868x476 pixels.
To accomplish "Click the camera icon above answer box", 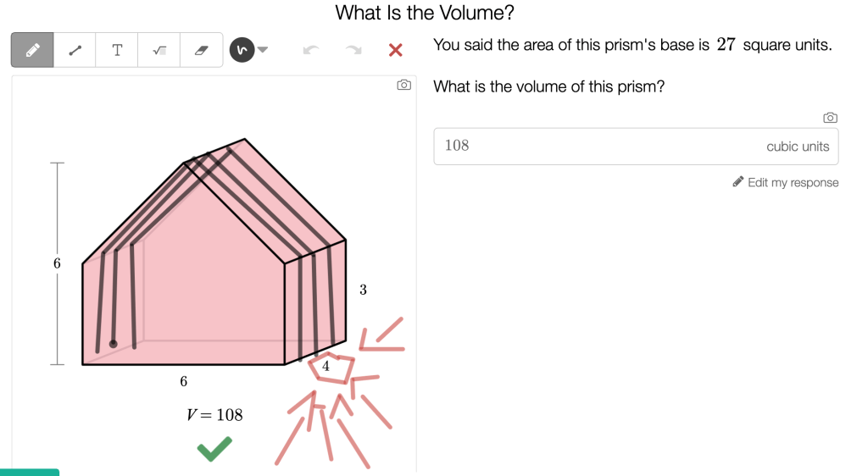I will (x=830, y=118).
